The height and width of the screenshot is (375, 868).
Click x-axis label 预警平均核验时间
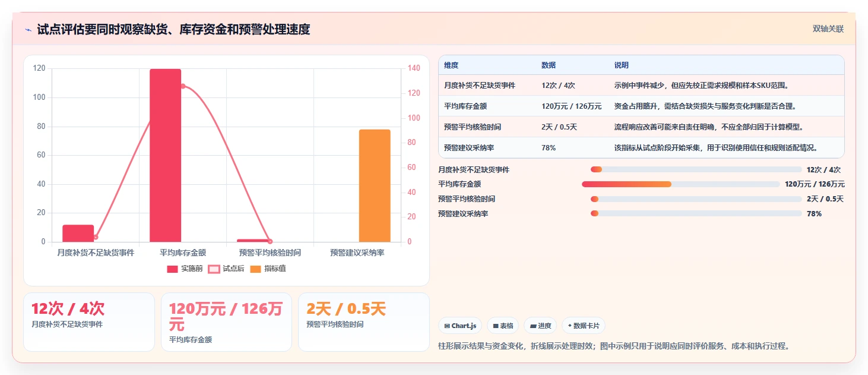tap(270, 253)
